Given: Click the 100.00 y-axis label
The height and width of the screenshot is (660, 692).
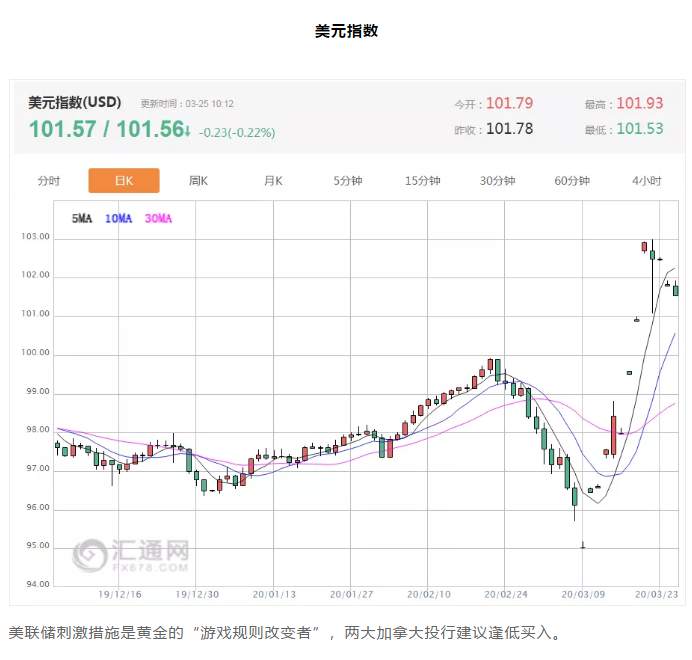Looking at the screenshot, I should click(x=36, y=353).
